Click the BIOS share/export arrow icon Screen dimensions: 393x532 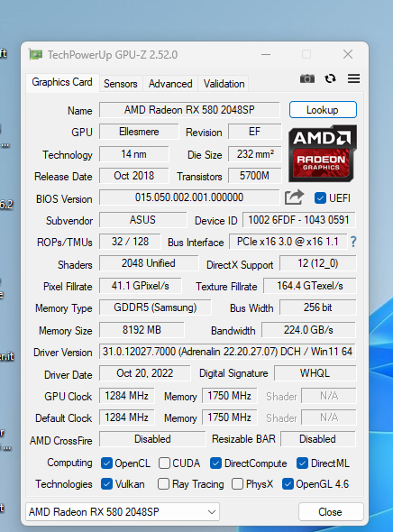(294, 197)
